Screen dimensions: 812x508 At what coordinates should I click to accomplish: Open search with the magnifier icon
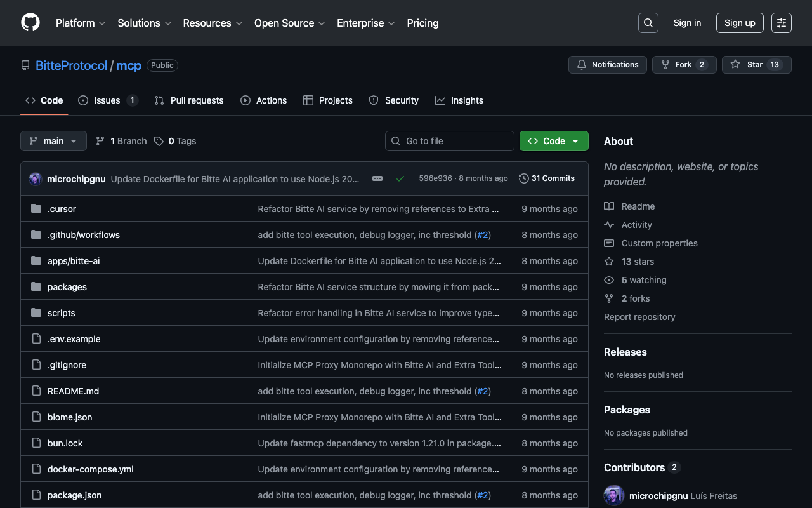point(648,23)
